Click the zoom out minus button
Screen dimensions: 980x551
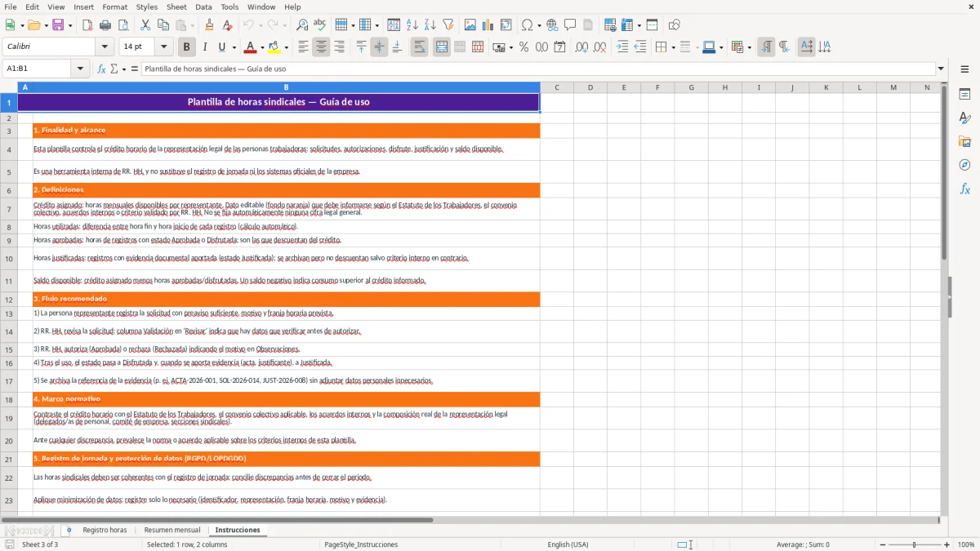coord(883,544)
